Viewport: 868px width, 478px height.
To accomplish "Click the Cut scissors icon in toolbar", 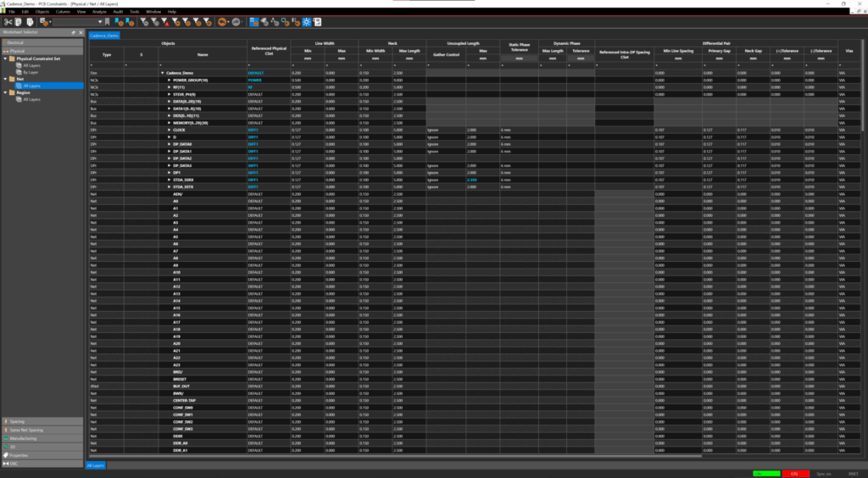I will tap(8, 22).
